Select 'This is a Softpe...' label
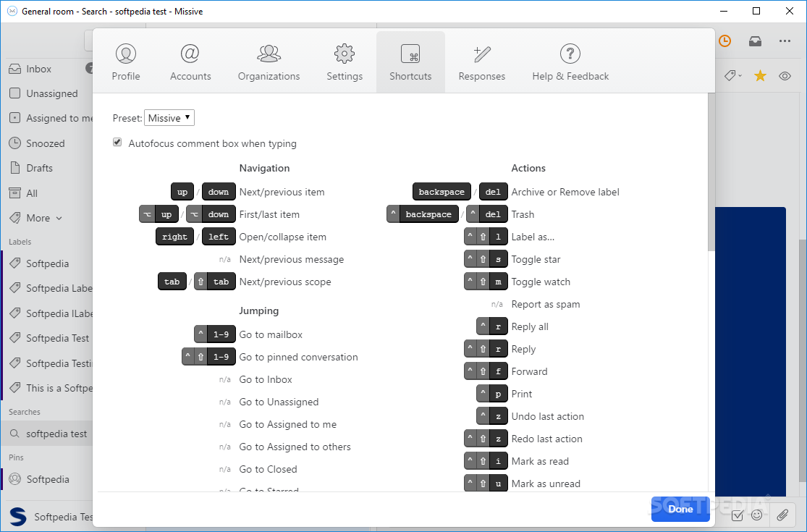The width and height of the screenshot is (807, 532). click(x=47, y=388)
